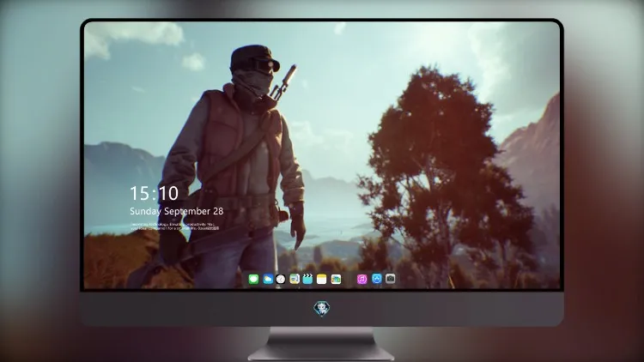The height and width of the screenshot is (362, 644).
Task: Open the Photos gallery icon in dock
Action: pyautogui.click(x=336, y=279)
